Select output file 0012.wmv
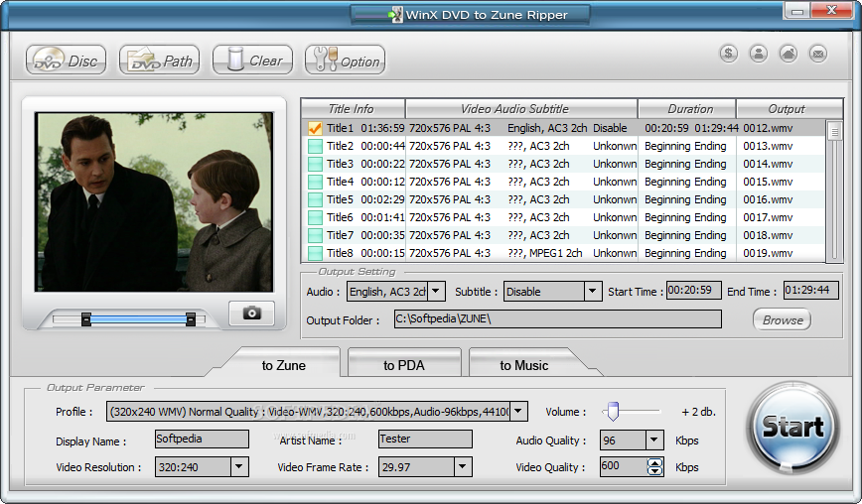Viewport: 862px width, 504px height. point(768,128)
